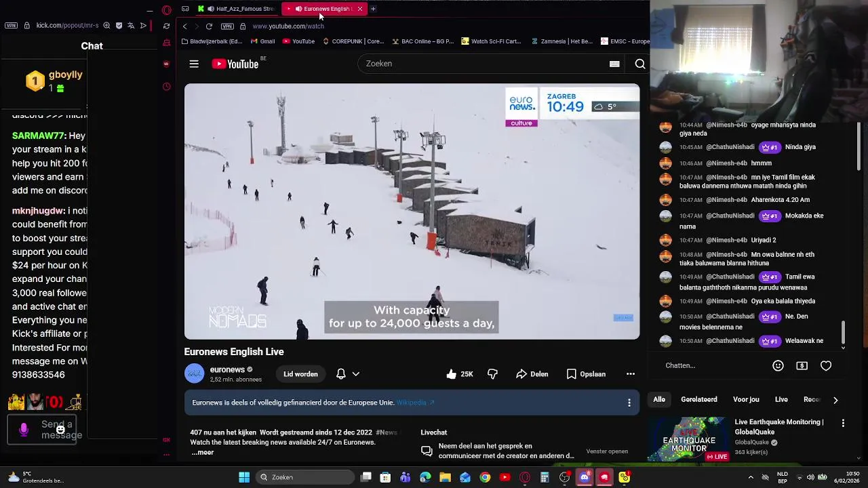Switch to the Half_Azz_Famous Stream browser tab
The image size is (868, 488).
click(x=239, y=9)
